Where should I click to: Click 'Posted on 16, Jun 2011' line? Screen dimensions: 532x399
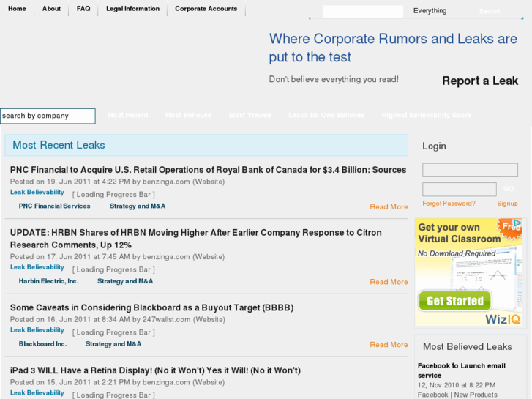tap(118, 319)
